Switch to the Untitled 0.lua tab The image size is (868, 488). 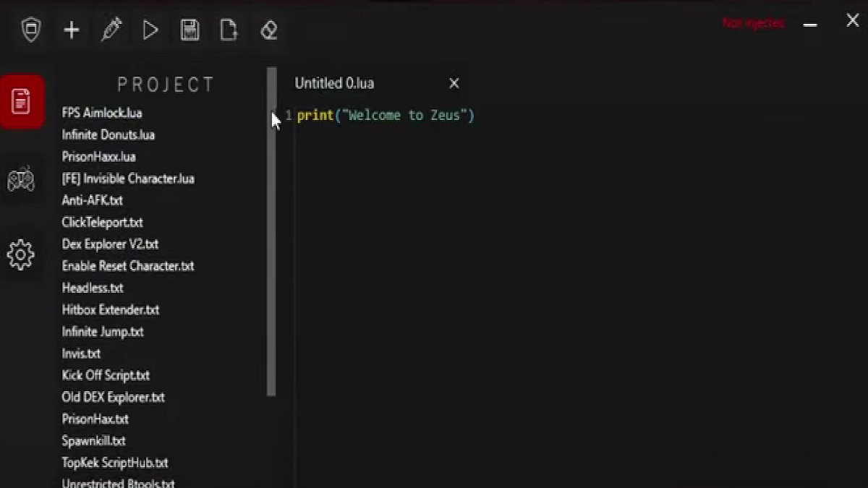point(334,83)
